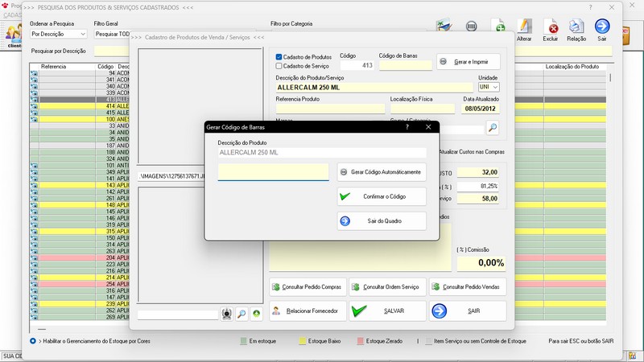Open the Ordenar a Pesquisa dropdown

58,34
